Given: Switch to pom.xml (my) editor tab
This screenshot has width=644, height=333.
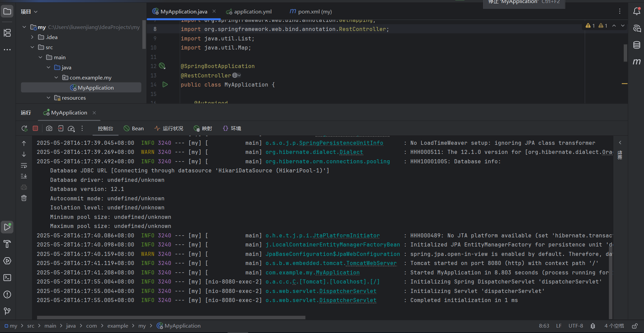Looking at the screenshot, I should point(311,12).
